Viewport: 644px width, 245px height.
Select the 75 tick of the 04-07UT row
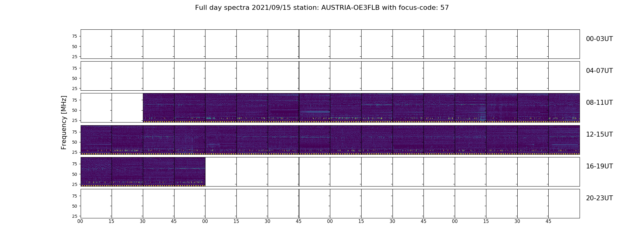(75, 68)
